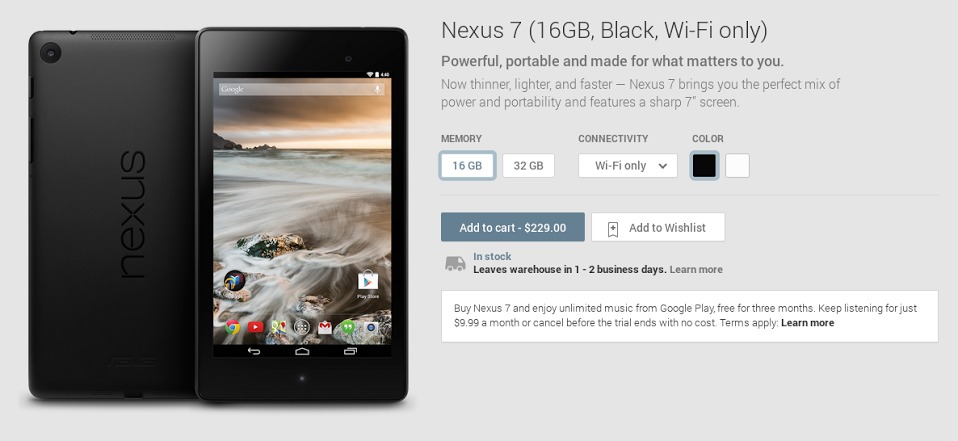This screenshot has width=958, height=441.
Task: Click the YouTube icon in tablet dock
Action: (255, 327)
